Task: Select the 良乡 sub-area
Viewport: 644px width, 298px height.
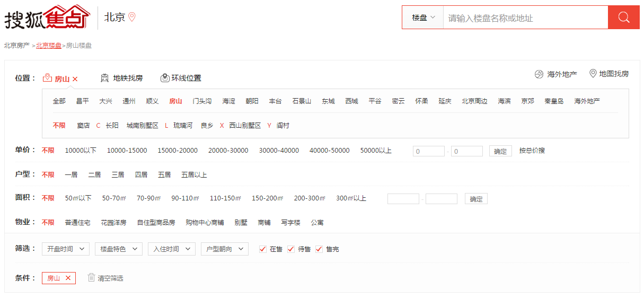Action: 207,126
